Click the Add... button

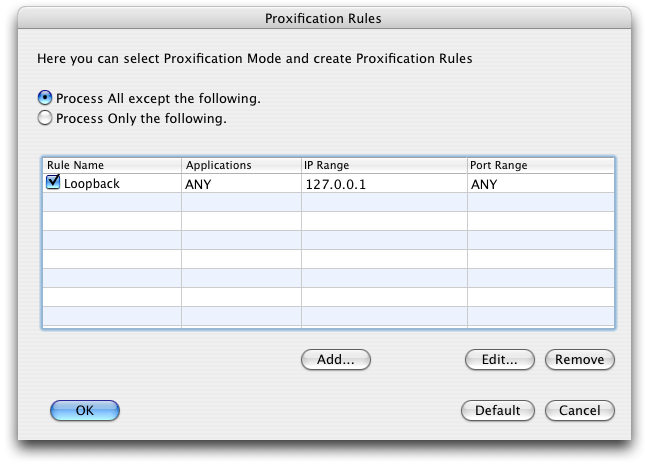coord(335,359)
